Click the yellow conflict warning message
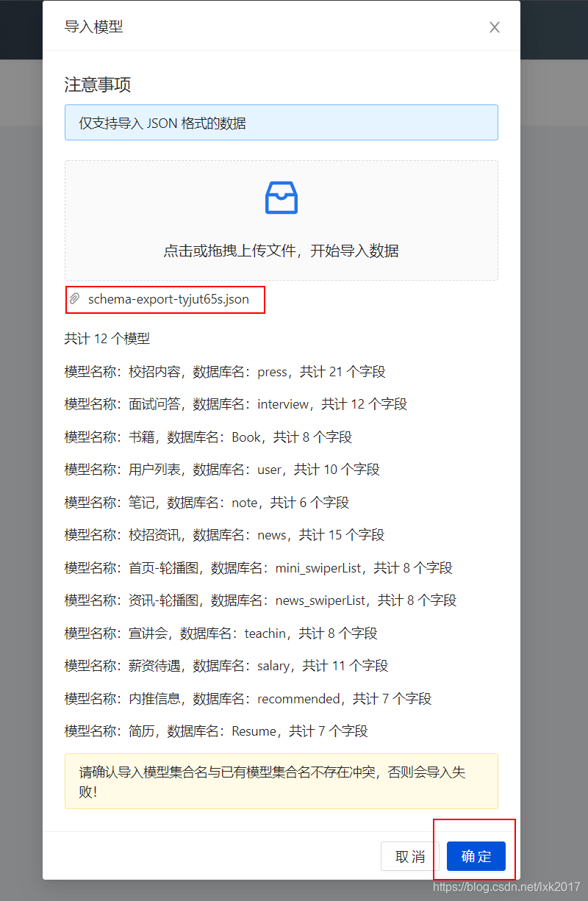588x901 pixels. [x=282, y=781]
